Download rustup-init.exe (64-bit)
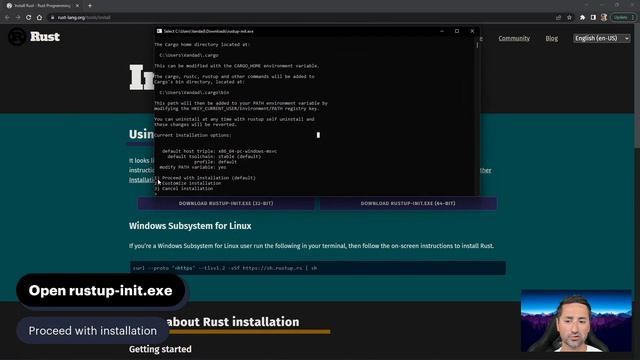 (x=408, y=203)
